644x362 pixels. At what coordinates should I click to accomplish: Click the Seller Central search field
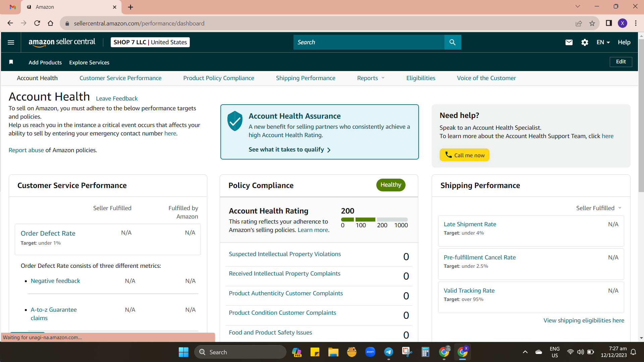point(369,42)
